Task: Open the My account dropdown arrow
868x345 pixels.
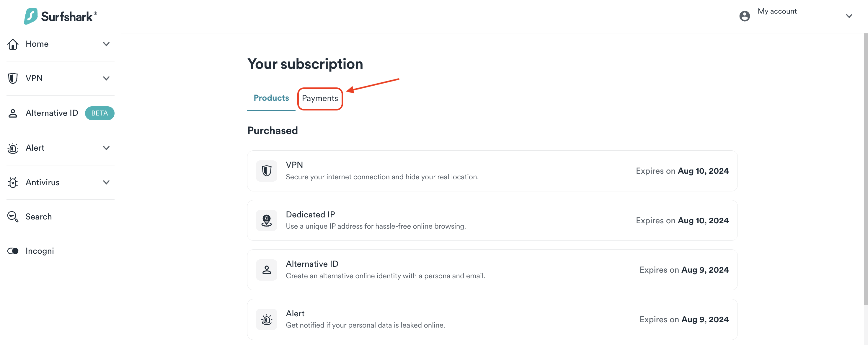Action: coord(849,16)
